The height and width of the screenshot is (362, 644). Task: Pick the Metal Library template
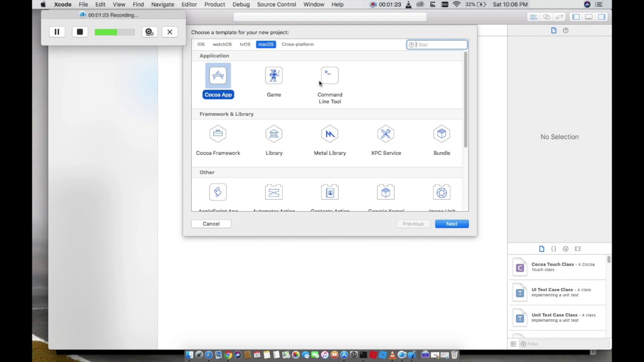click(330, 140)
